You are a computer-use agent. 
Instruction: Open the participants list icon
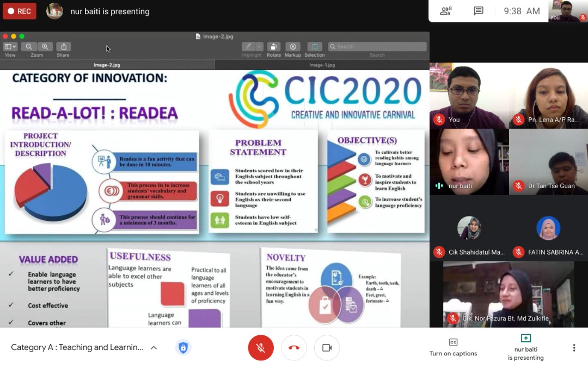[445, 11]
